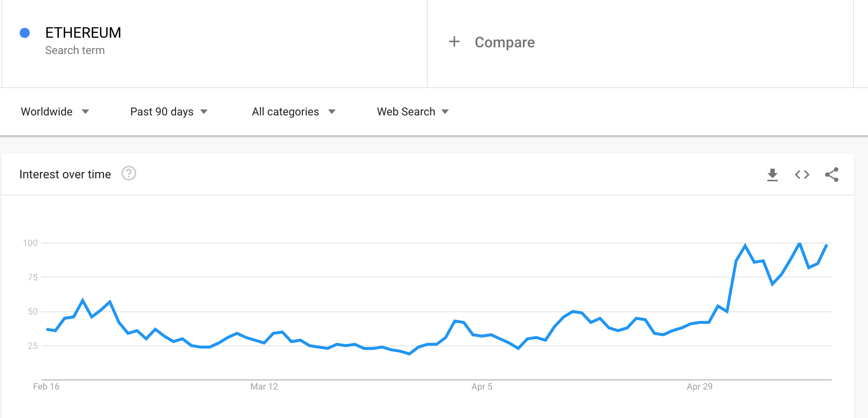Open the Web Search type dropdown
The height and width of the screenshot is (418, 868).
[413, 112]
